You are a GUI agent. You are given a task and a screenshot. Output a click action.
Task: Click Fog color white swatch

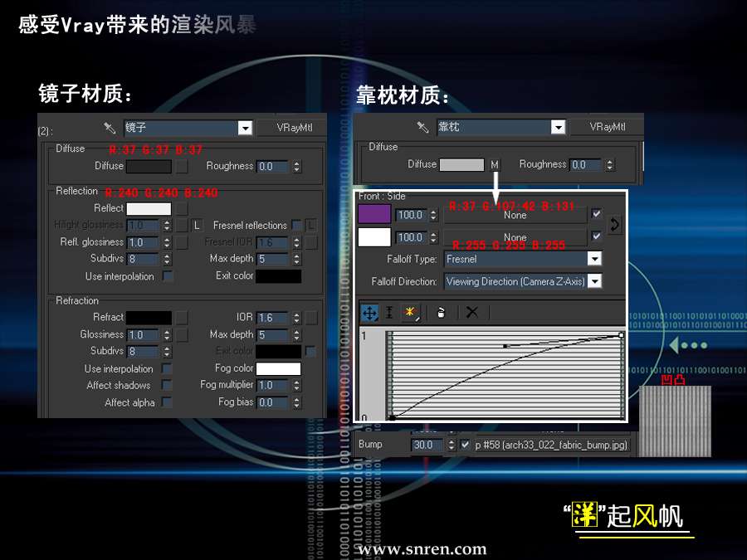[279, 368]
